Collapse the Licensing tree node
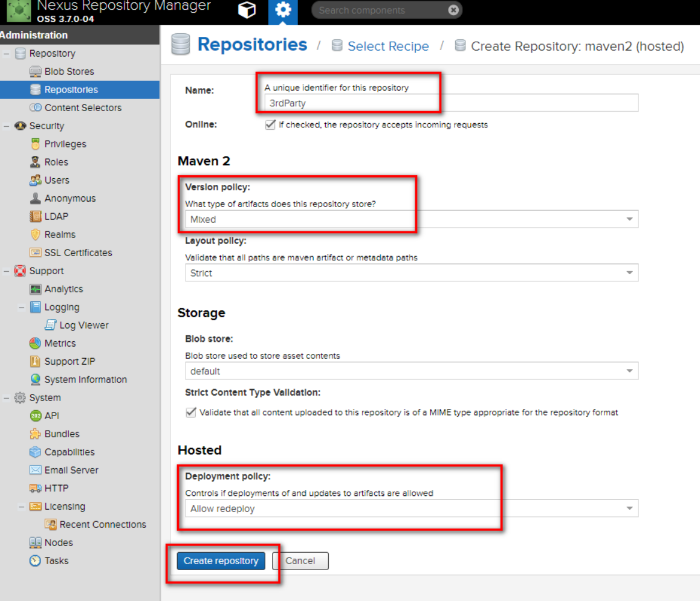The height and width of the screenshot is (601, 700). (21, 506)
